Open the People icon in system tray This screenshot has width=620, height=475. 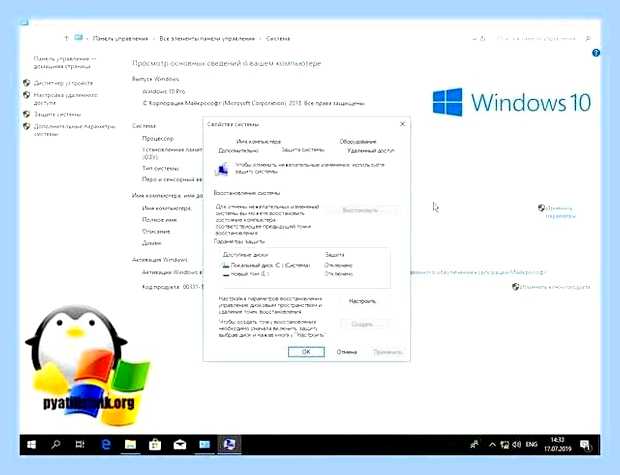pos(474,445)
